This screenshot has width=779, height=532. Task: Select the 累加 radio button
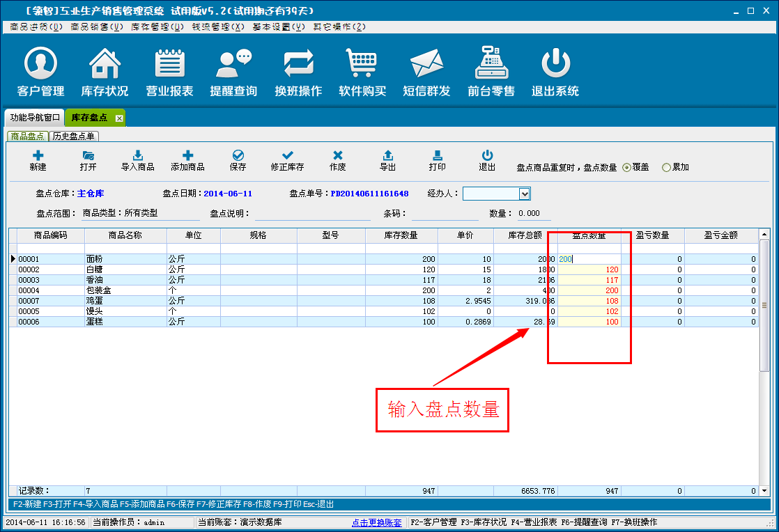[666, 167]
